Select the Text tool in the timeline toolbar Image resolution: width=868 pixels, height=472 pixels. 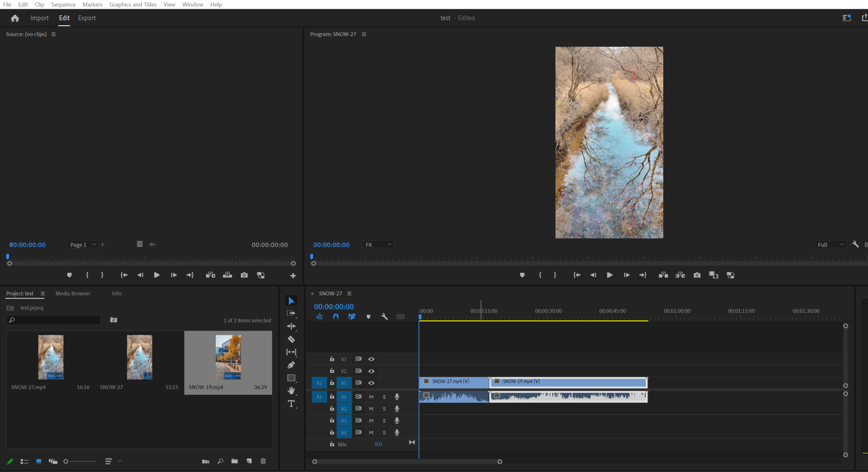point(292,403)
